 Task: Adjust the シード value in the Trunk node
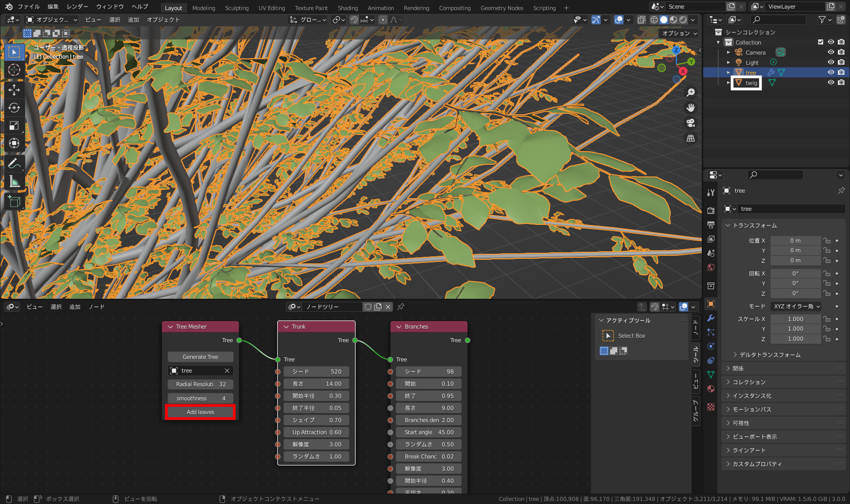(x=316, y=371)
